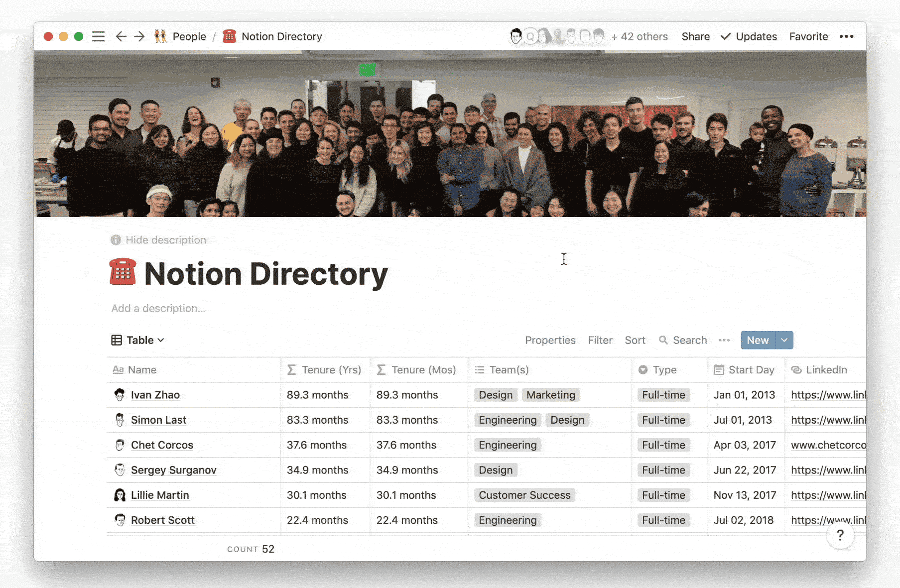Viewport: 900px width, 588px height.
Task: Open Ivan Zhao's LinkedIn link
Action: tap(828, 395)
